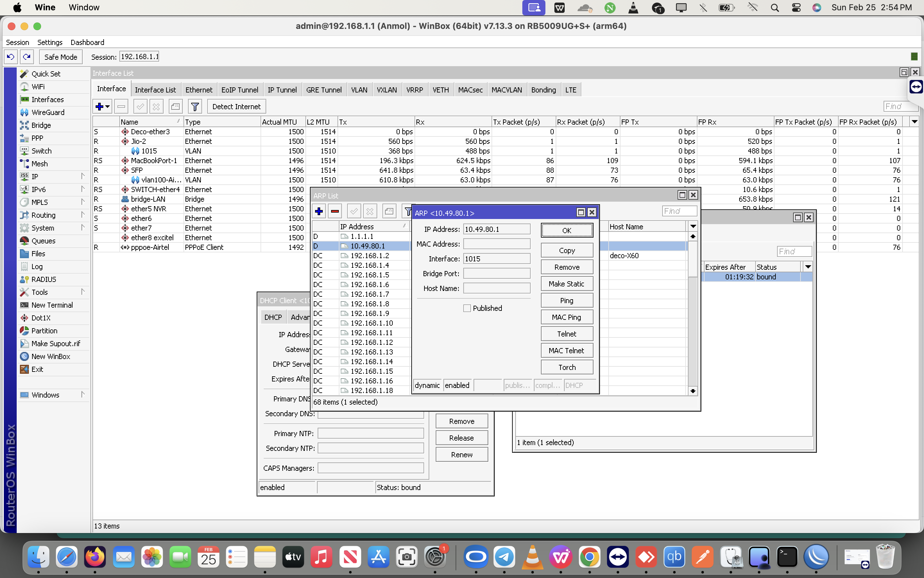
Task: Open the Log viewer
Action: pos(37,267)
